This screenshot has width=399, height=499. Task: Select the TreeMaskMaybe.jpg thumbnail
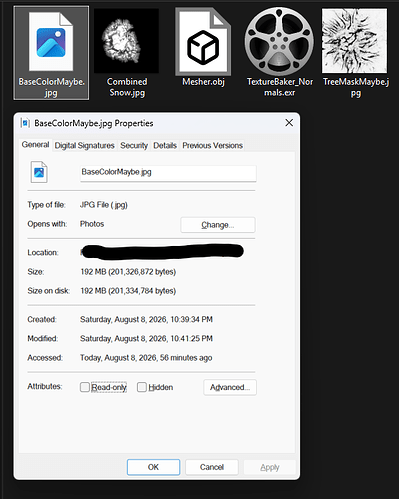[354, 41]
